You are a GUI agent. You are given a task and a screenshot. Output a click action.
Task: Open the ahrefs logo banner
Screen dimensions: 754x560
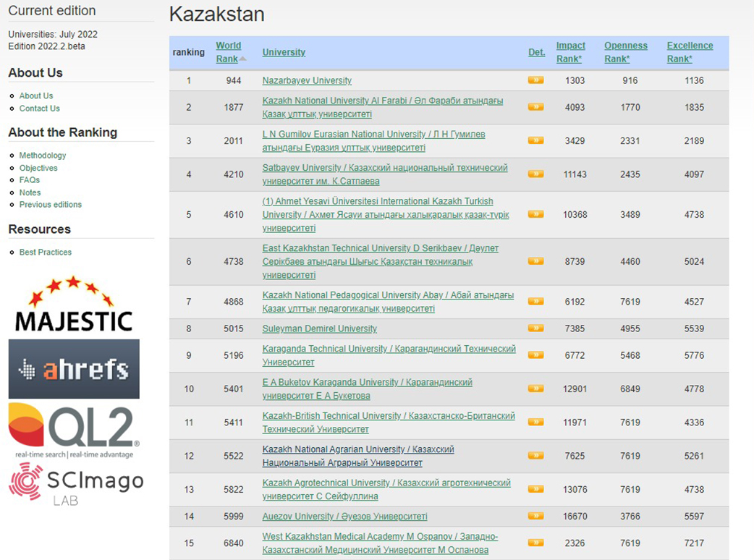tap(74, 369)
